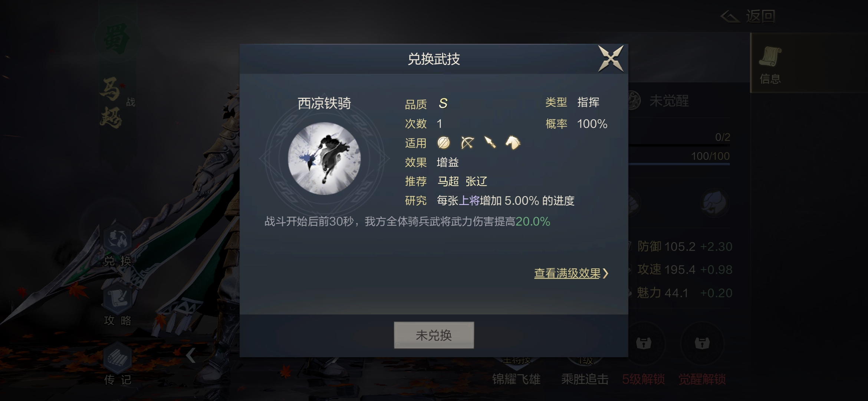This screenshot has height=401, width=868.
Task: Open 查看满级效果 link
Action: click(x=567, y=274)
